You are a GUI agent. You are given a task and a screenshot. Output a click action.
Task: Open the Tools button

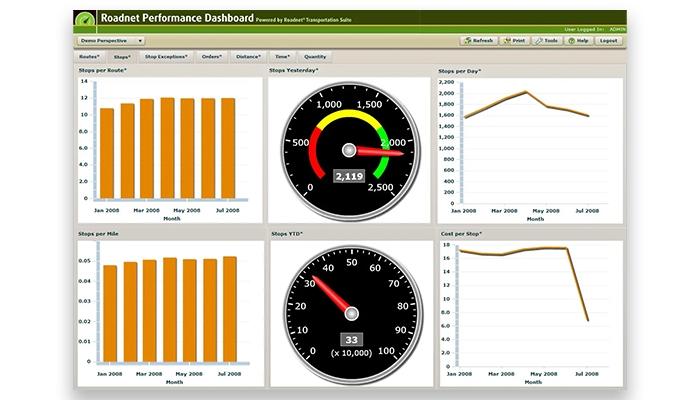coord(547,41)
